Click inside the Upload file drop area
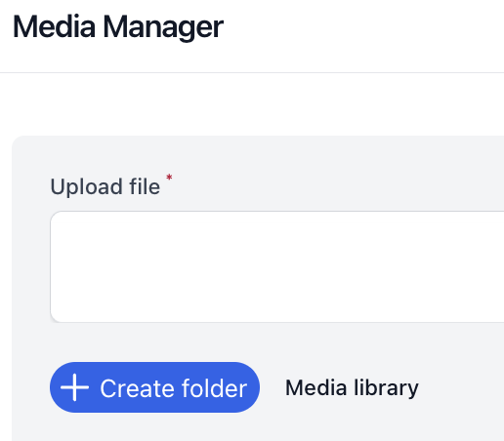This screenshot has height=441, width=504. [x=277, y=266]
